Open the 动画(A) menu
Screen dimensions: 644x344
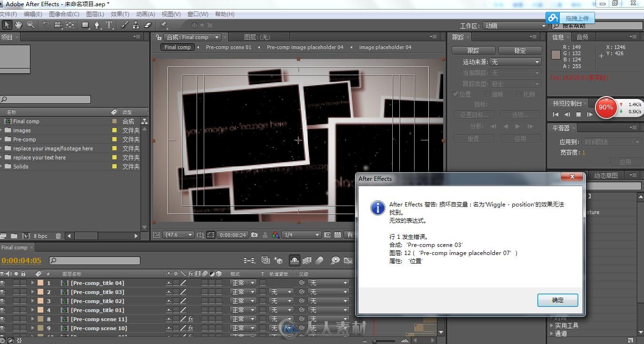[145, 14]
